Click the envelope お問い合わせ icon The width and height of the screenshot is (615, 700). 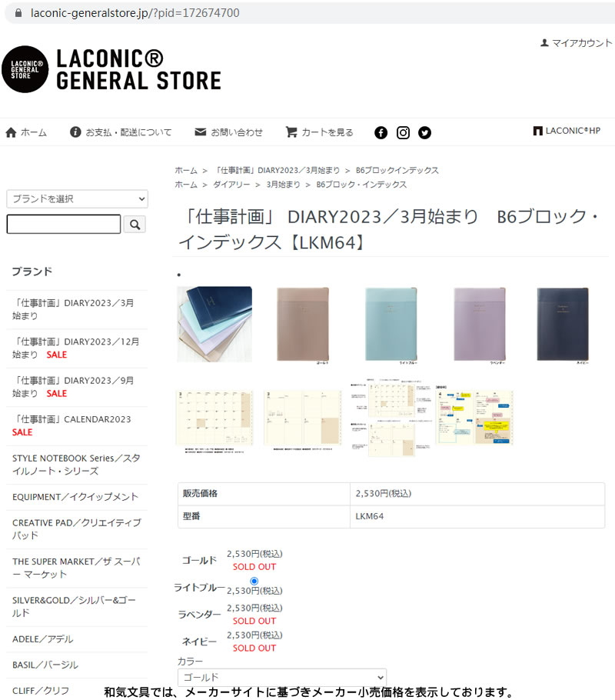click(x=201, y=132)
